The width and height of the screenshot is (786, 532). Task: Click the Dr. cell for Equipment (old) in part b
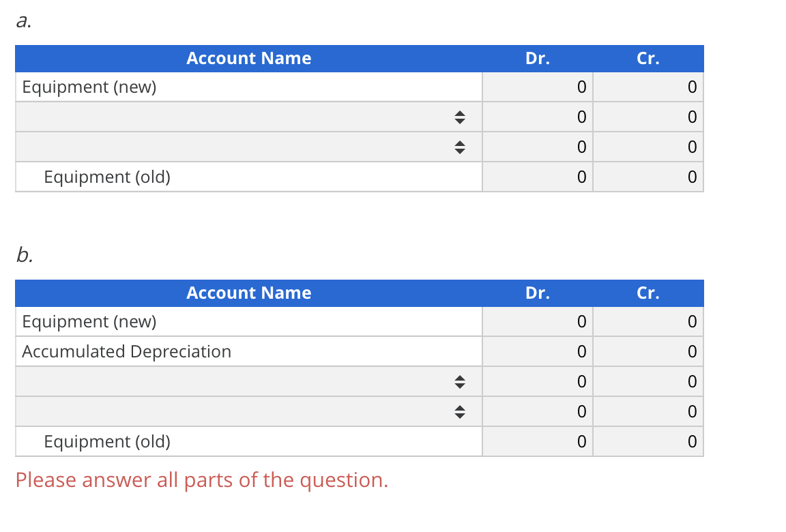[538, 441]
